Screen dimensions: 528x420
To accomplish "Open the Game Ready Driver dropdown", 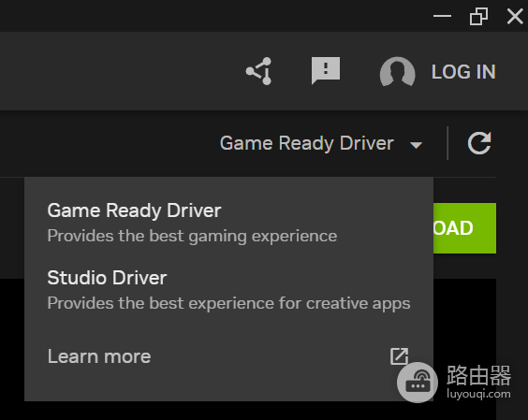I will click(321, 143).
